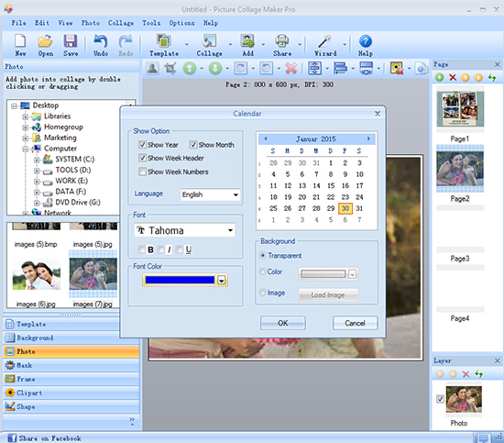Click the New document icon
Viewport: 504px width, 443px height.
pos(20,41)
